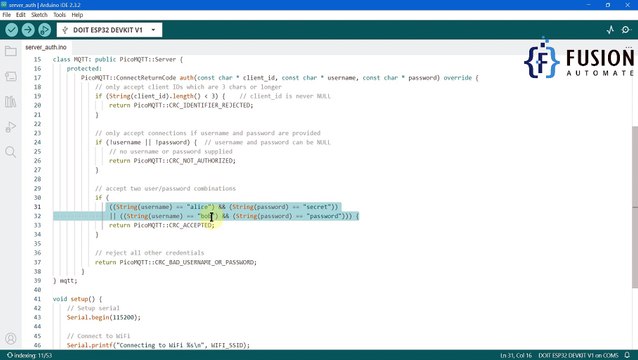The height and width of the screenshot is (360, 638).
Task: Open the Debug panel sidebar icon
Action: point(11,127)
